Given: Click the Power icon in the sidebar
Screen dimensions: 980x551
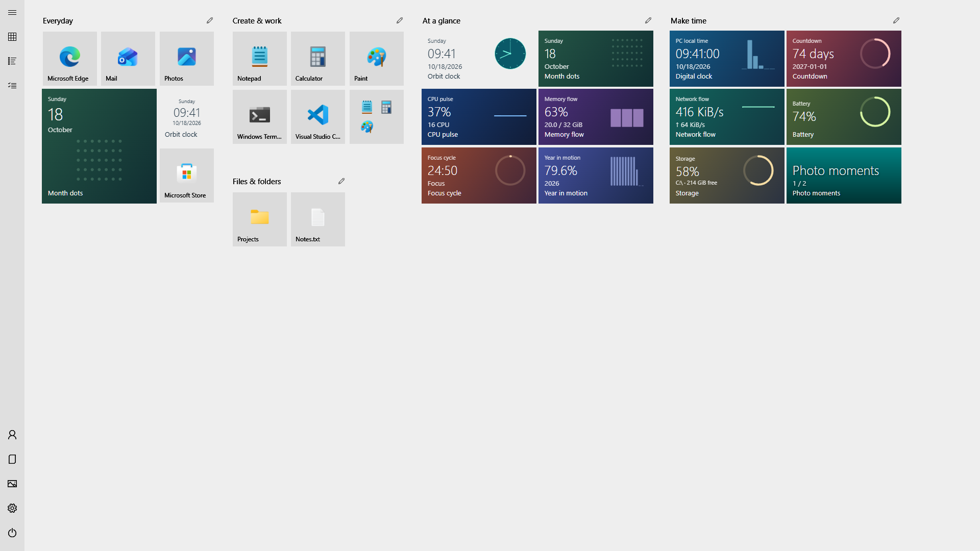Looking at the screenshot, I should coord(12,533).
